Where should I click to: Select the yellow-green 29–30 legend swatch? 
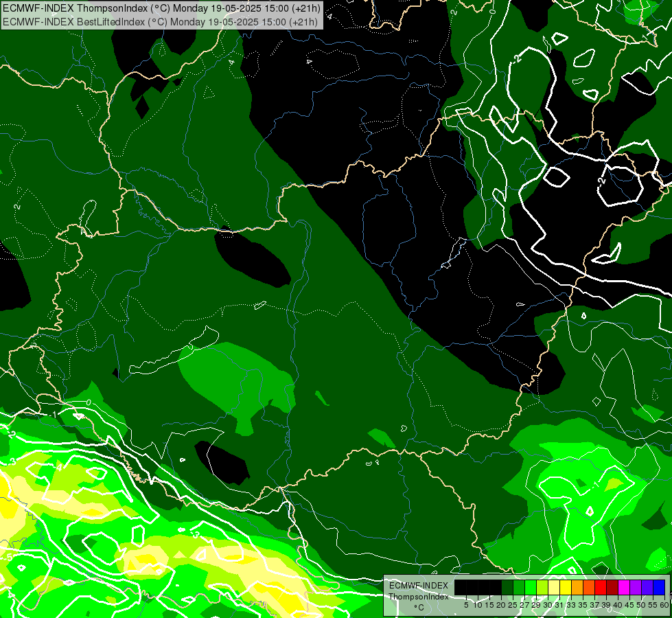pyautogui.click(x=542, y=587)
